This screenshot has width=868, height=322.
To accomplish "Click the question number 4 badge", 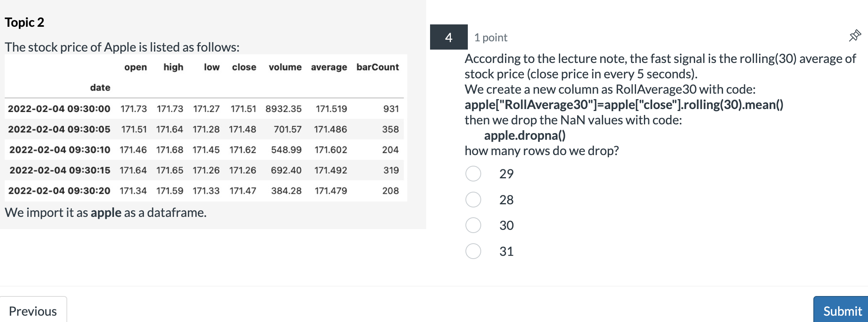I will 449,37.
